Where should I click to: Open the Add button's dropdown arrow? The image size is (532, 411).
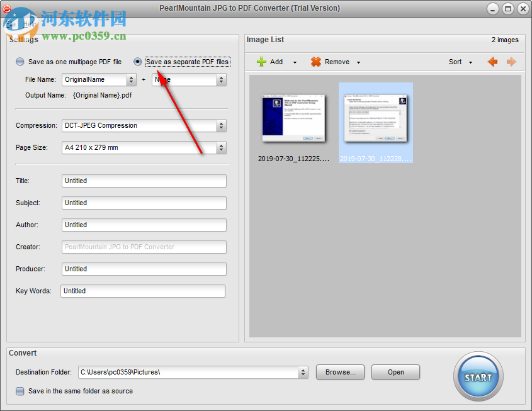click(294, 62)
